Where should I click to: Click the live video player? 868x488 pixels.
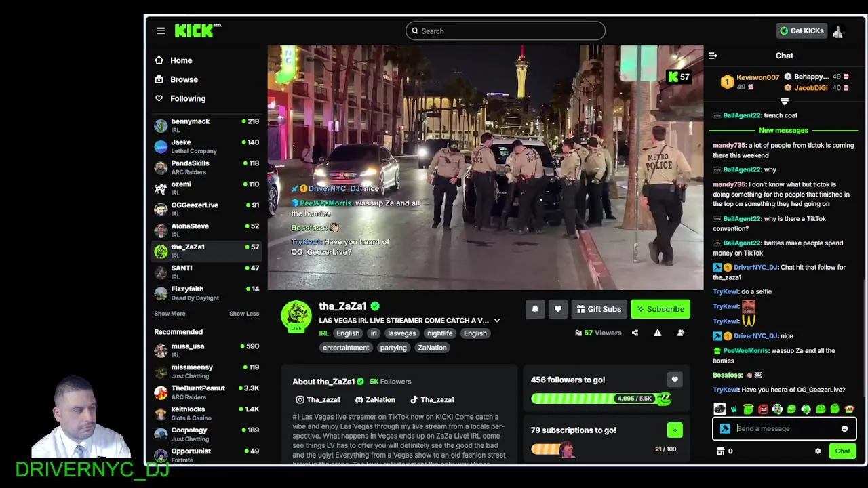click(x=486, y=167)
